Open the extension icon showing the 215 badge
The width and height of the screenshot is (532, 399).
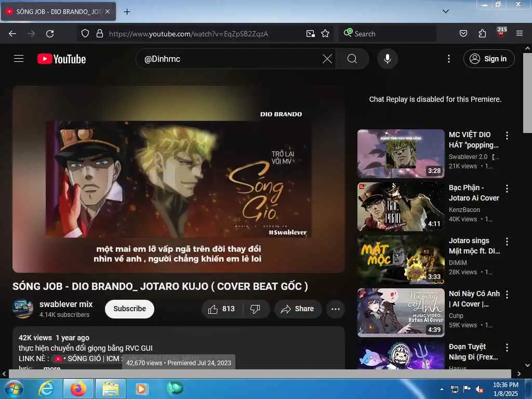501,32
